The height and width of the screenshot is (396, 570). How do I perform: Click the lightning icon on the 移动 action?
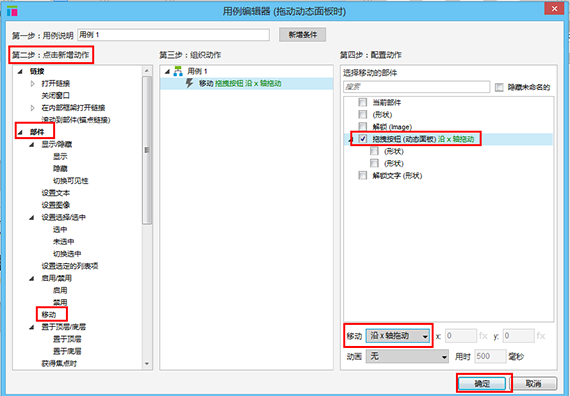189,83
